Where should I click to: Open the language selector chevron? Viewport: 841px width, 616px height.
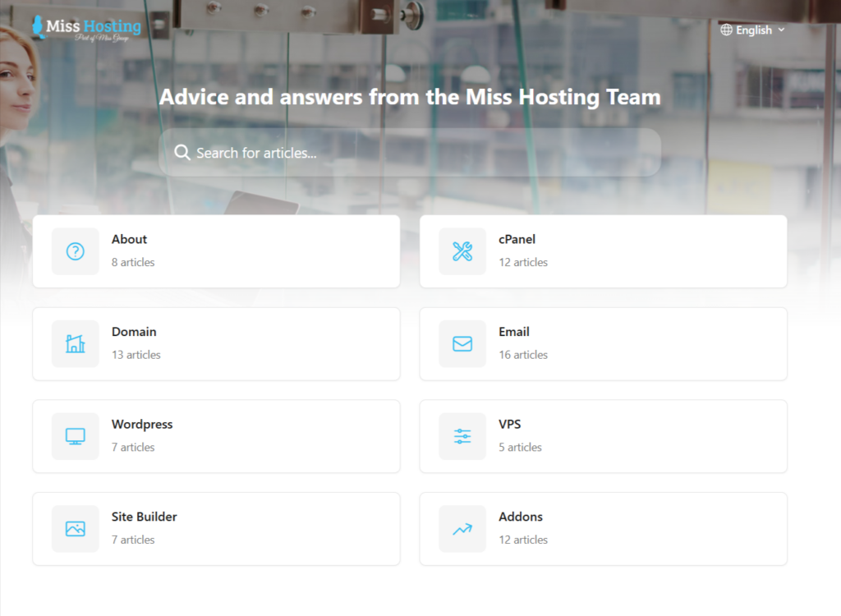point(782,30)
